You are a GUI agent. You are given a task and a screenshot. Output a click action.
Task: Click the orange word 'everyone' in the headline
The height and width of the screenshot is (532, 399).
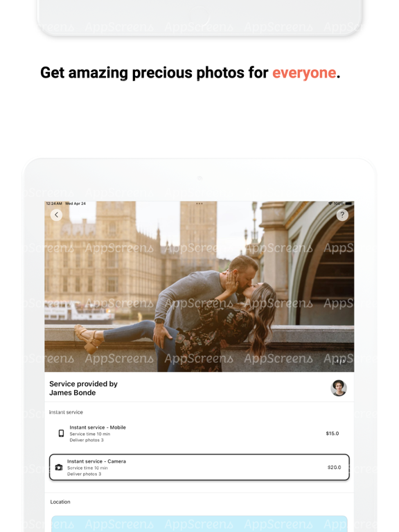point(304,73)
